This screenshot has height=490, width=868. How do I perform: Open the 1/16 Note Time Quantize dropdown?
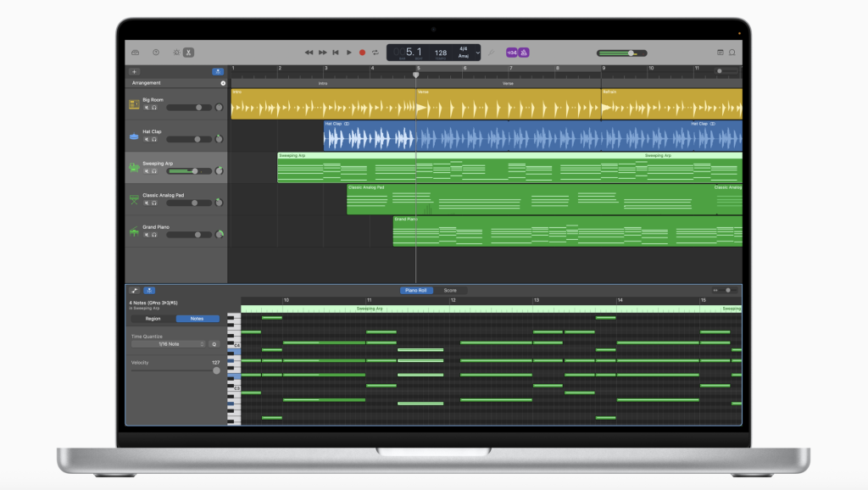point(168,343)
